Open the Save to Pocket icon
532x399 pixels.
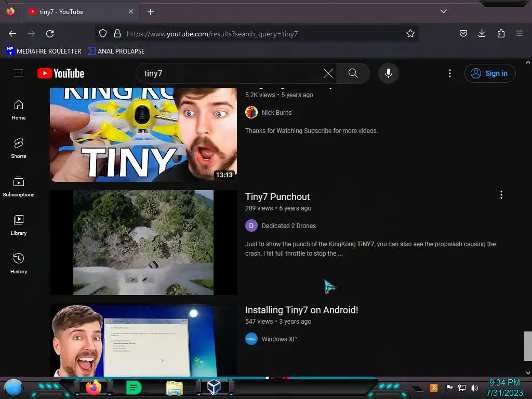(463, 34)
